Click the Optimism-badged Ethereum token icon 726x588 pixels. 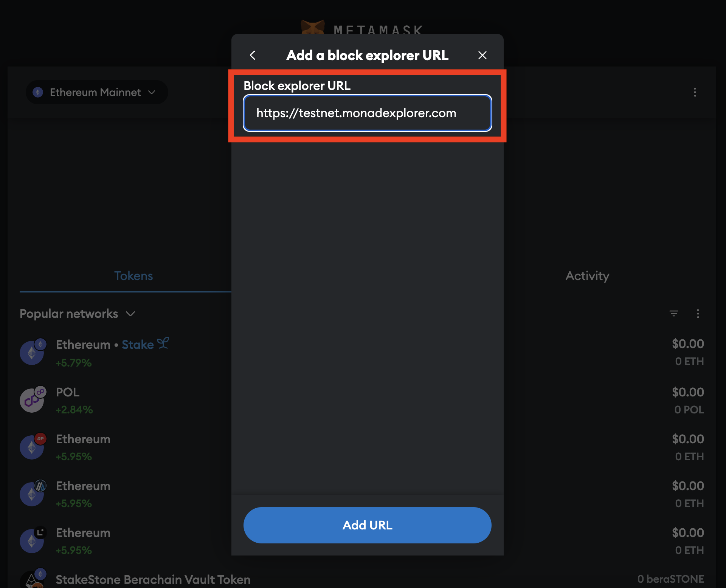(32, 447)
